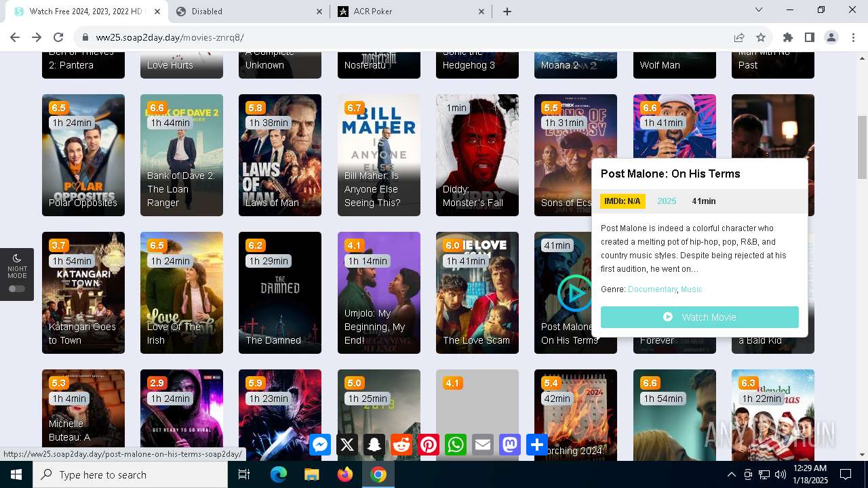The height and width of the screenshot is (488, 868).
Task: Open the browser side panel icon
Action: (810, 37)
